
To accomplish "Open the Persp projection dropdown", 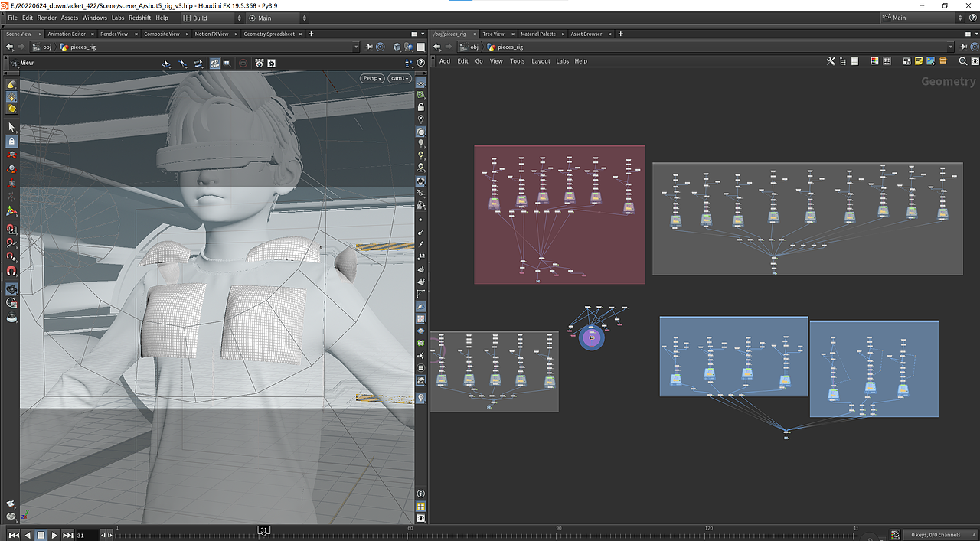I will [x=373, y=78].
